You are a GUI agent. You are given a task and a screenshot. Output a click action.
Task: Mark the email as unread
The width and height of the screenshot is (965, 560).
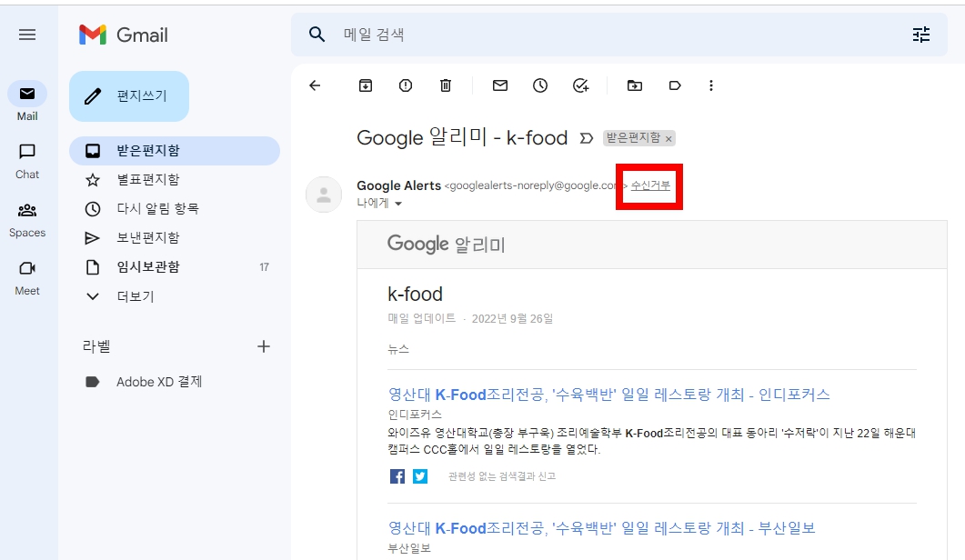pyautogui.click(x=498, y=85)
